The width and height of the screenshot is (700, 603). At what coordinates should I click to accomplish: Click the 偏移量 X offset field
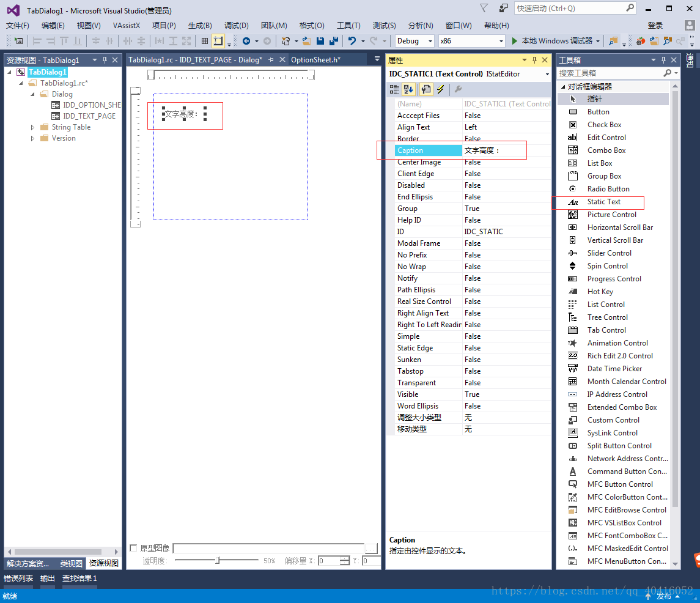click(x=330, y=561)
